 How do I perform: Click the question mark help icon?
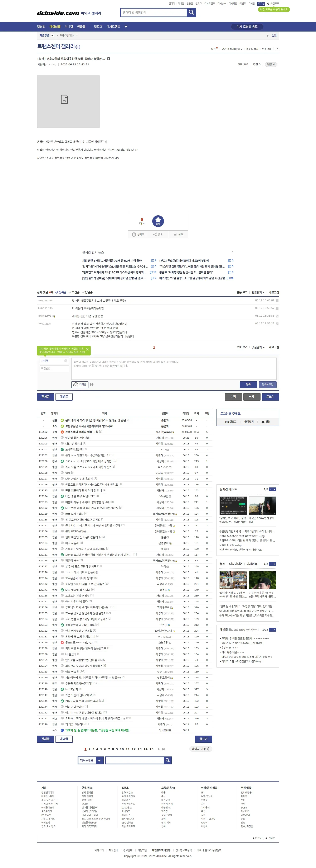point(92,385)
